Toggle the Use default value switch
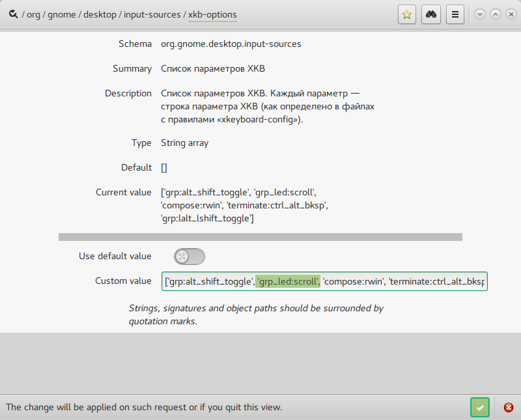 pyautogui.click(x=190, y=257)
